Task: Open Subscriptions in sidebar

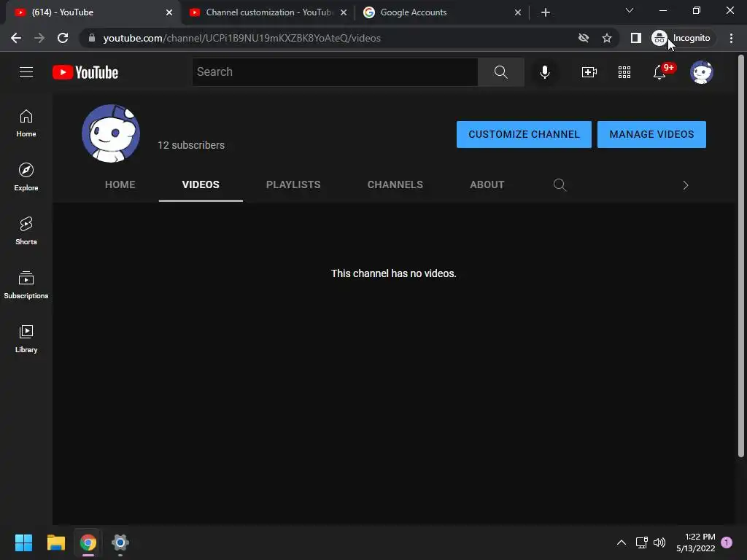Action: pos(26,285)
